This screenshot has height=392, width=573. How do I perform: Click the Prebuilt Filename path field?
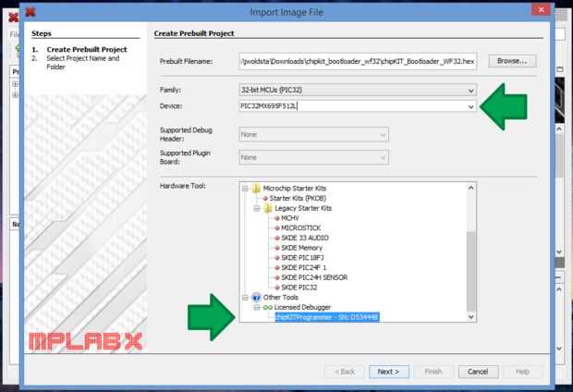(358, 61)
